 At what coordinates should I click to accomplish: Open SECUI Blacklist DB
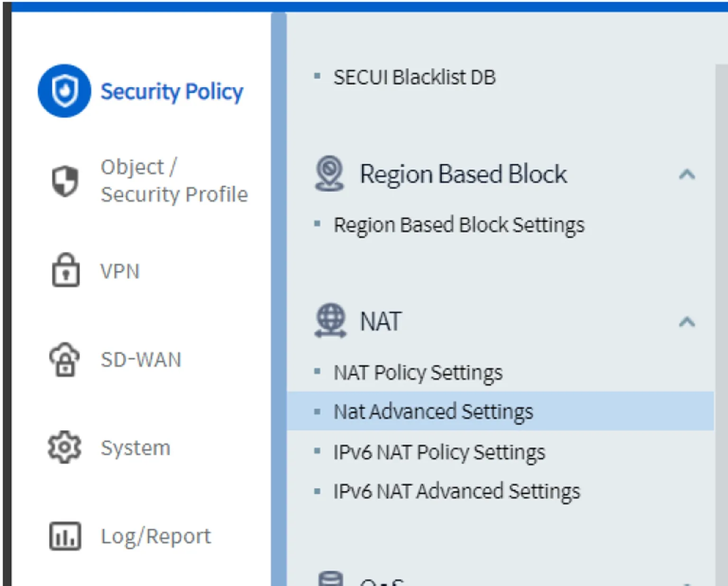[415, 77]
